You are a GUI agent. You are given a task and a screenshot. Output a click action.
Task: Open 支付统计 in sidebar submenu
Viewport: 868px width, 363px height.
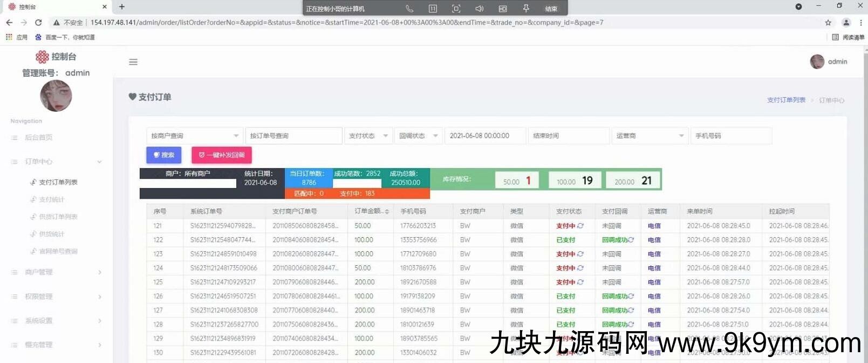(x=52, y=199)
